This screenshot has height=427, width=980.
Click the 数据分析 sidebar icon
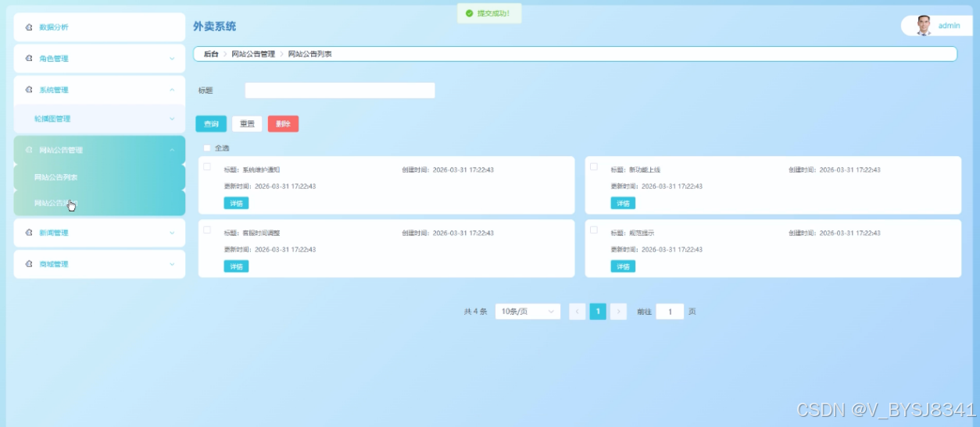click(x=29, y=27)
